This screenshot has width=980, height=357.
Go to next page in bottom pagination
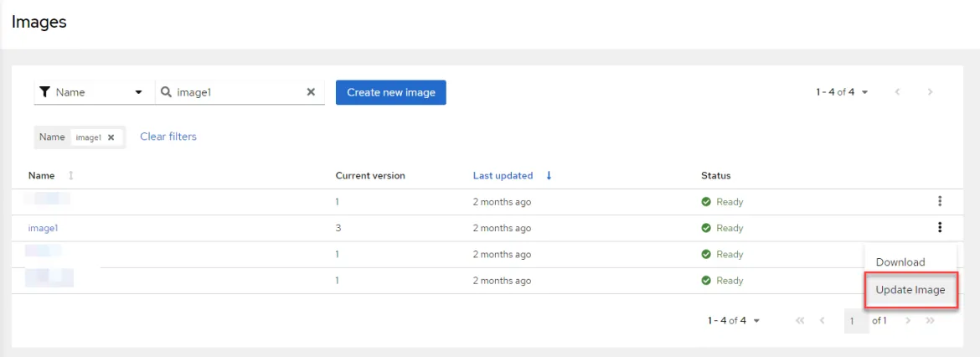(908, 321)
